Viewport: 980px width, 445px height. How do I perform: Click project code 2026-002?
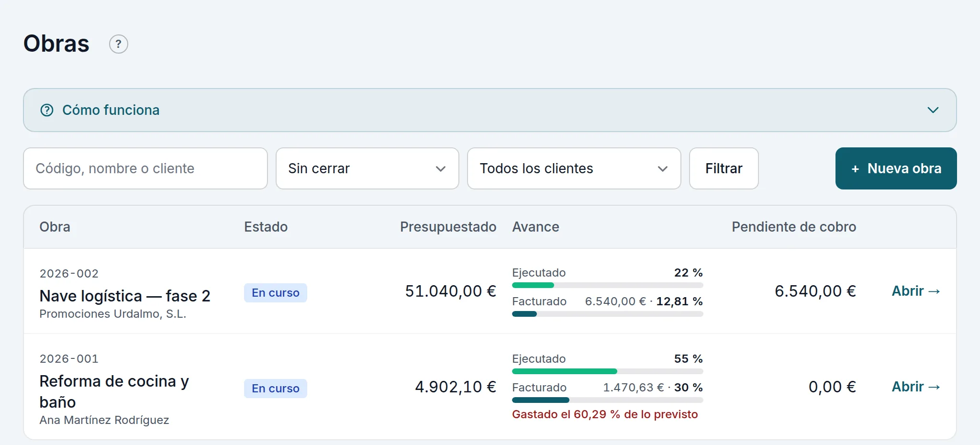point(69,274)
